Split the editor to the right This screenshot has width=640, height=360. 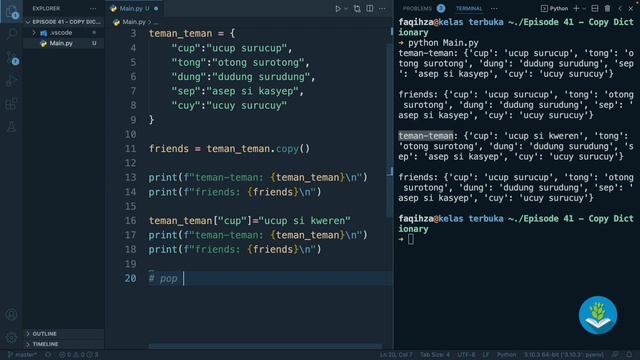(x=370, y=9)
